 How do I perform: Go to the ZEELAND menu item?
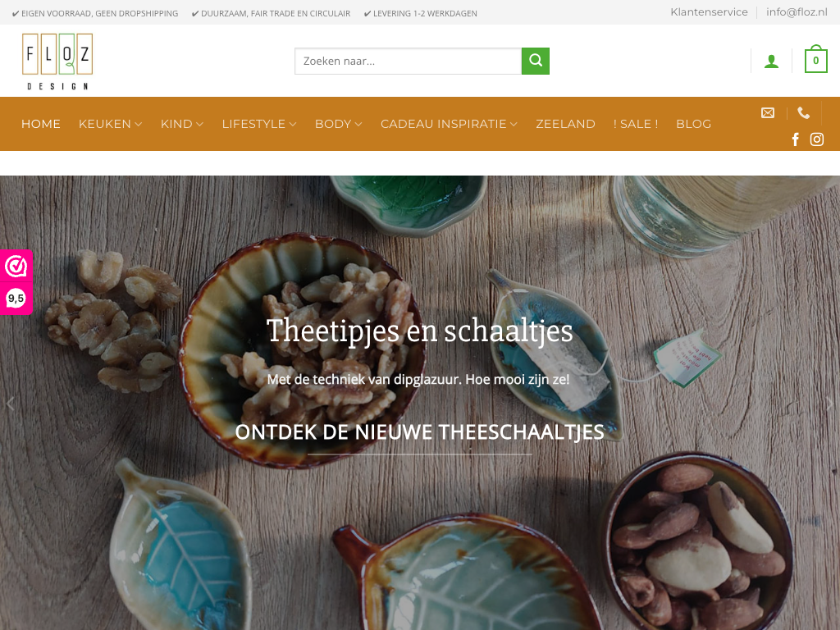pyautogui.click(x=566, y=124)
